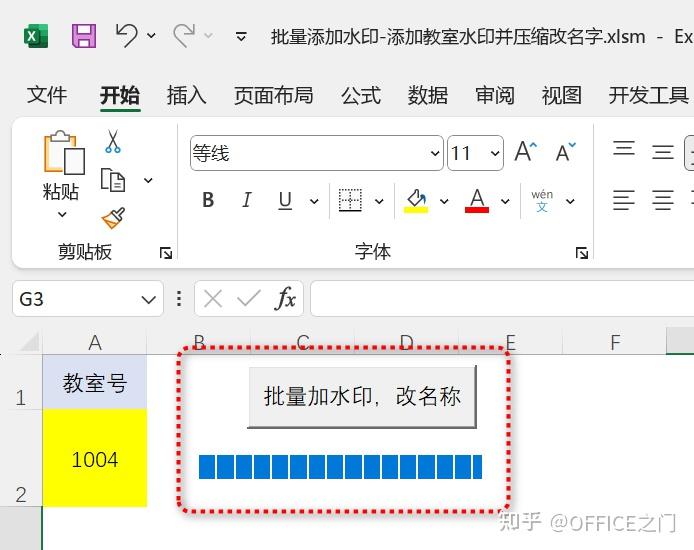Open the 公式 ribbon tab
The height and width of the screenshot is (550, 694).
click(x=361, y=95)
